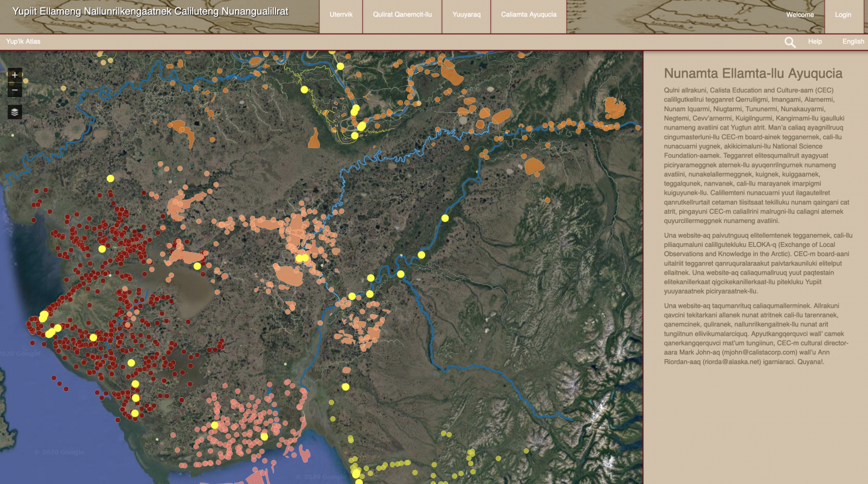Zoom in on the map

15,75
